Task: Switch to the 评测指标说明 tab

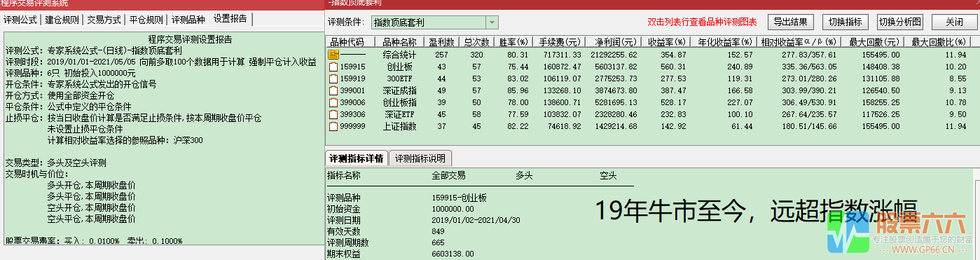Action: tap(421, 158)
